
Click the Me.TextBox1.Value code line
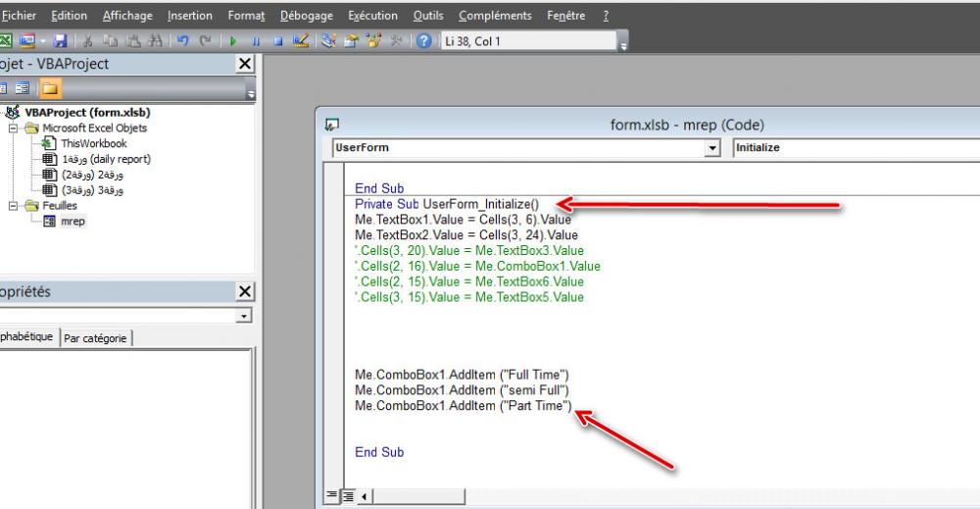click(464, 220)
